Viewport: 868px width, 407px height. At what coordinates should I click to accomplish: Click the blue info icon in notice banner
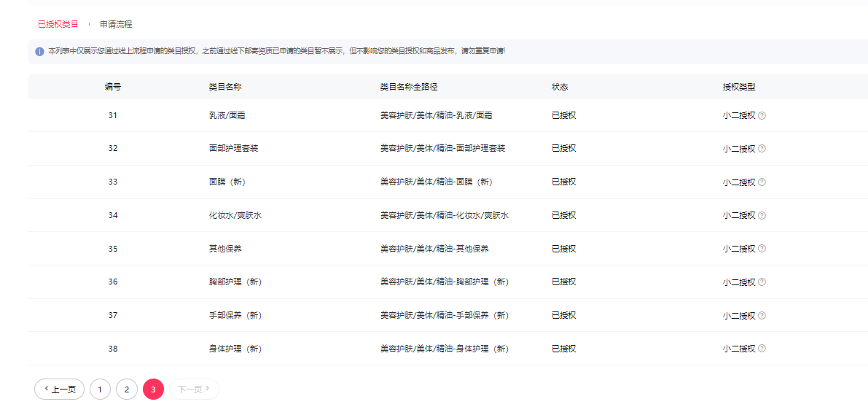(39, 52)
